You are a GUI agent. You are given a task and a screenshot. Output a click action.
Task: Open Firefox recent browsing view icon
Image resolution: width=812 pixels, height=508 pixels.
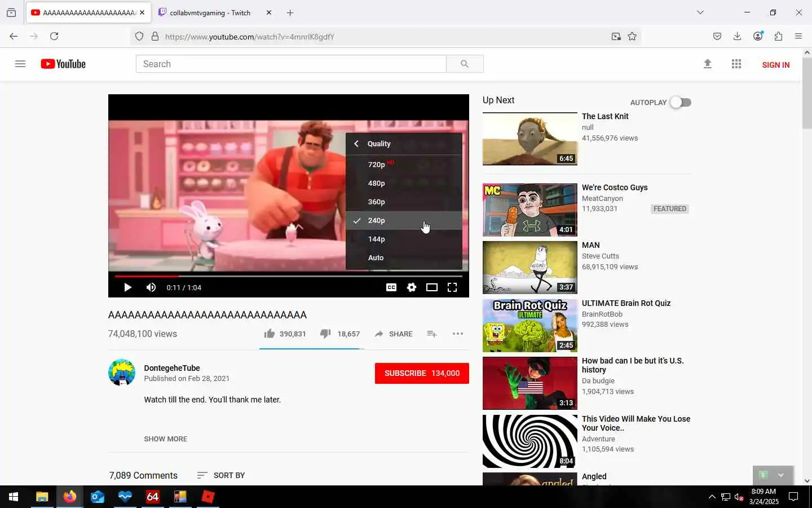(x=11, y=12)
